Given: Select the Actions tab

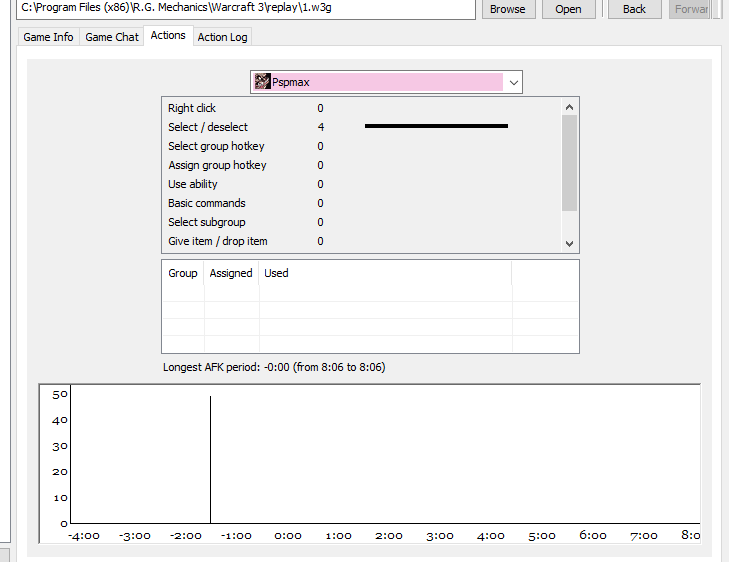Looking at the screenshot, I should click(168, 35).
